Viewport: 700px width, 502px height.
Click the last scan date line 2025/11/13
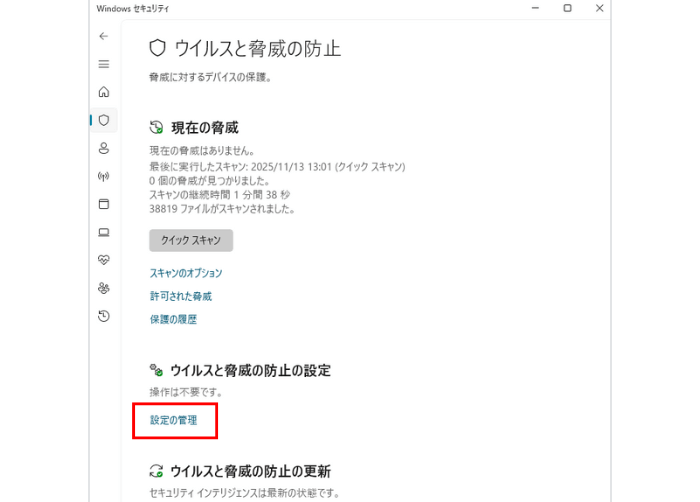[x=277, y=167]
